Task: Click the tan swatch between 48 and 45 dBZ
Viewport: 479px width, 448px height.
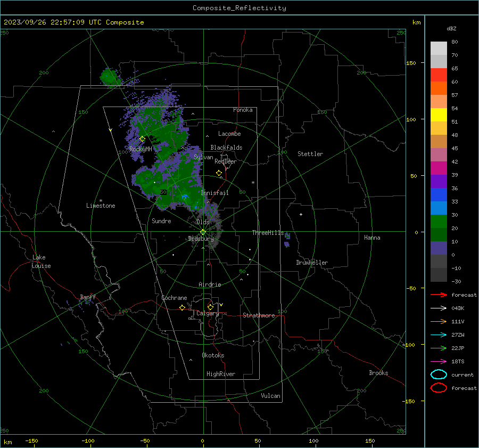Action: (439, 141)
